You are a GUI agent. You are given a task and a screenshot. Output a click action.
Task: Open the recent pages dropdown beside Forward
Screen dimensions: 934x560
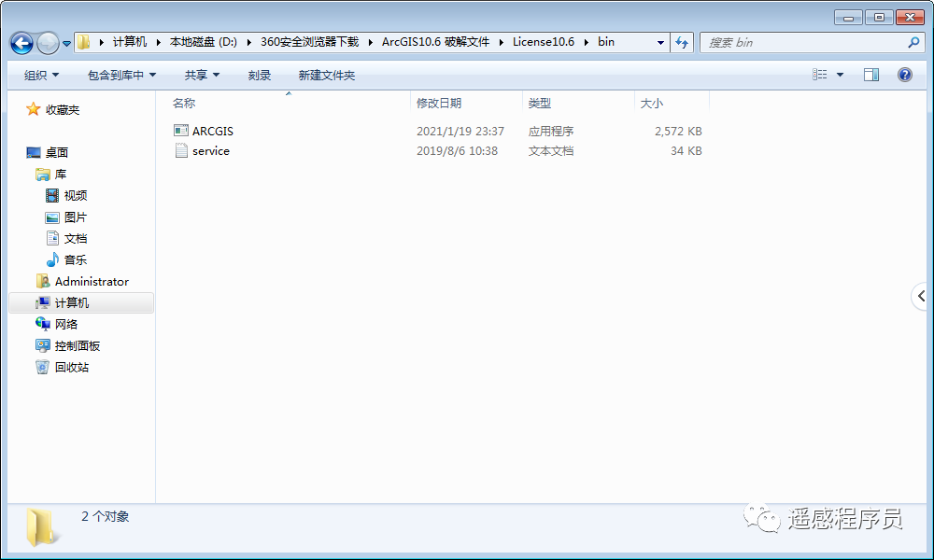point(66,44)
